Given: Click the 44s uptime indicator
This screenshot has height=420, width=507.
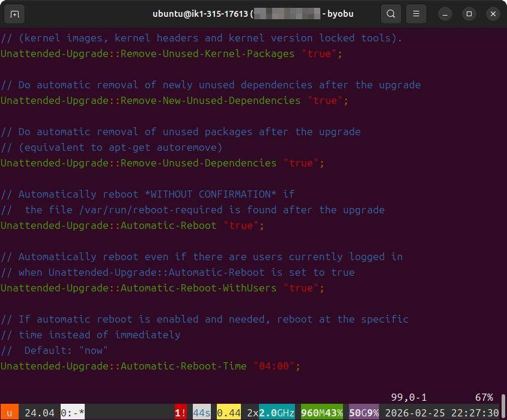Looking at the screenshot, I should (202, 413).
